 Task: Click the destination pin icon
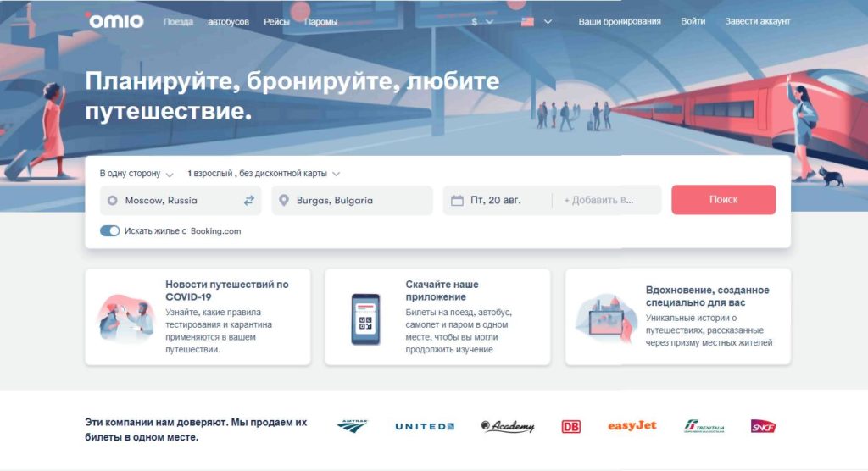(283, 201)
